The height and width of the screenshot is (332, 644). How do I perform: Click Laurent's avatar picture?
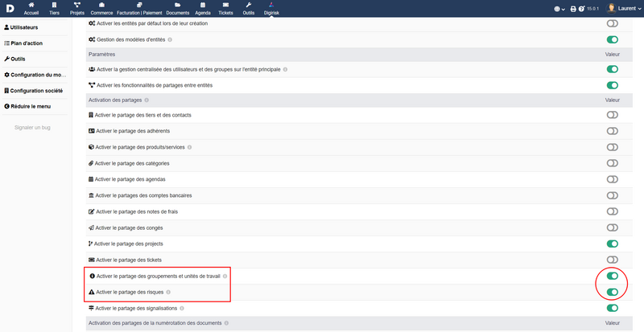[611, 8]
